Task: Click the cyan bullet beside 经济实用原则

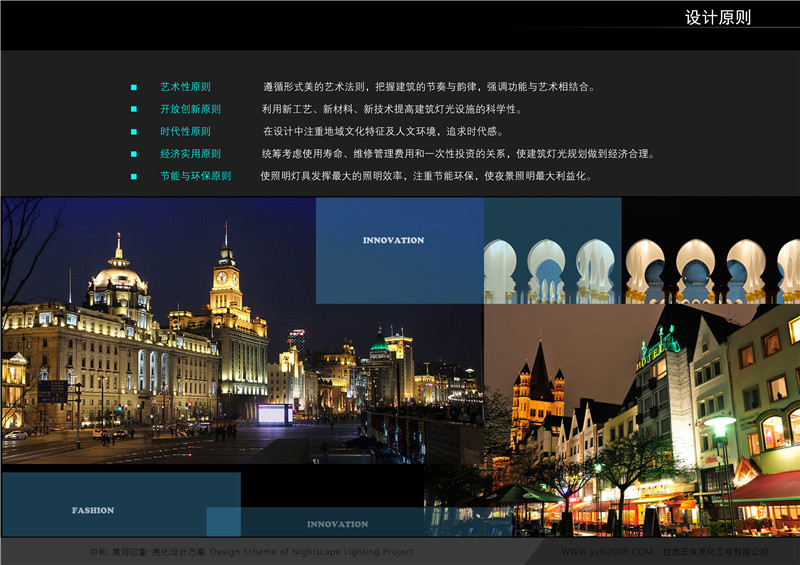Action: pos(133,154)
